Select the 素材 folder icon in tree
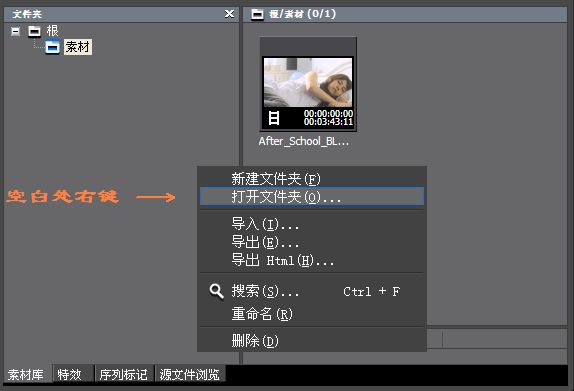The width and height of the screenshot is (574, 391). (x=52, y=47)
